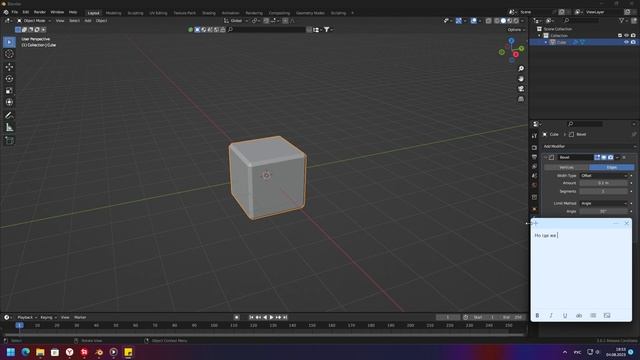Click the viewport zoom magnifier icon
The image size is (640, 360).
point(521,69)
